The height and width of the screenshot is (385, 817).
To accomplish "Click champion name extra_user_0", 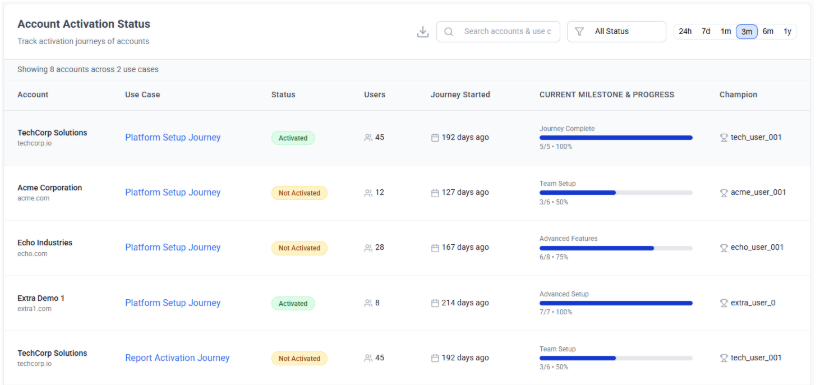I will coord(753,303).
